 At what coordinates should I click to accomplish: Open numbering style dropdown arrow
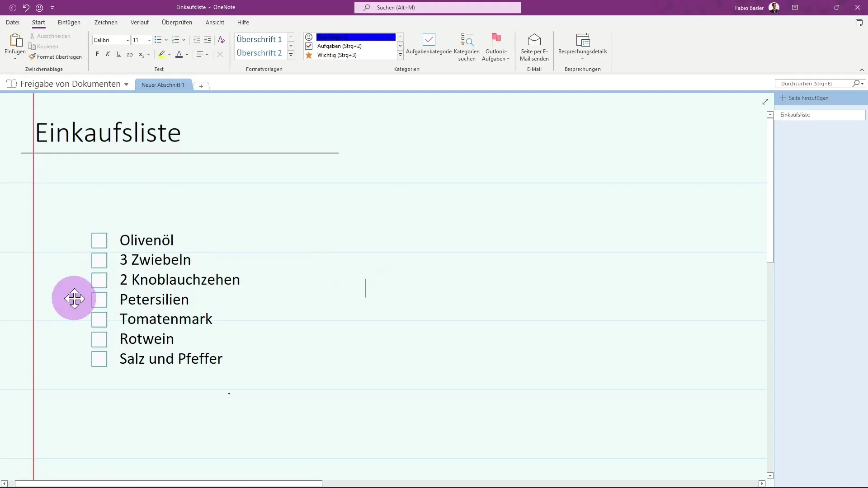click(184, 40)
